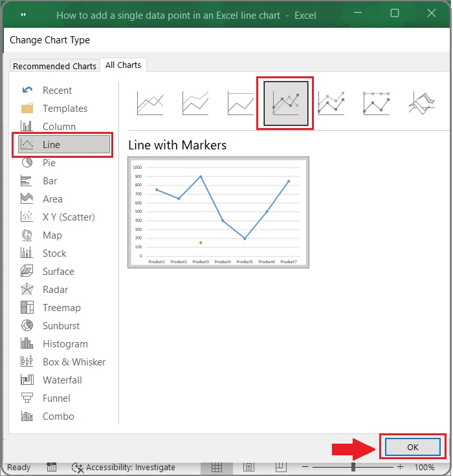Switch to the Recommended Charts tab
The image size is (453, 476).
[x=55, y=66]
